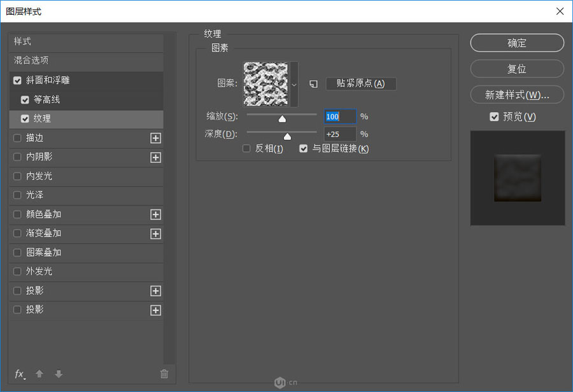Image resolution: width=573 pixels, height=392 pixels.
Task: Click the up arrow to move effect up
Action: point(39,374)
